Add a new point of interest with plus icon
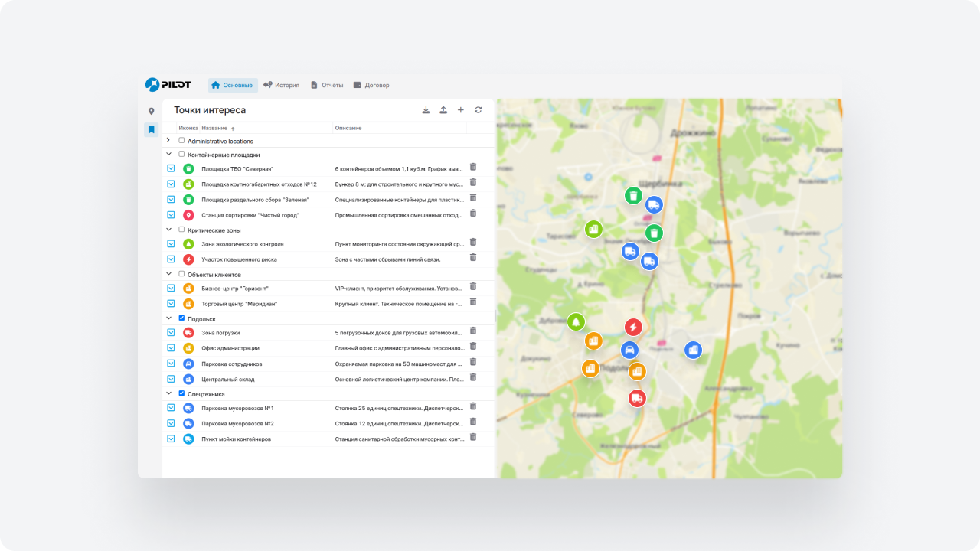Image resolution: width=980 pixels, height=551 pixels. pyautogui.click(x=461, y=110)
